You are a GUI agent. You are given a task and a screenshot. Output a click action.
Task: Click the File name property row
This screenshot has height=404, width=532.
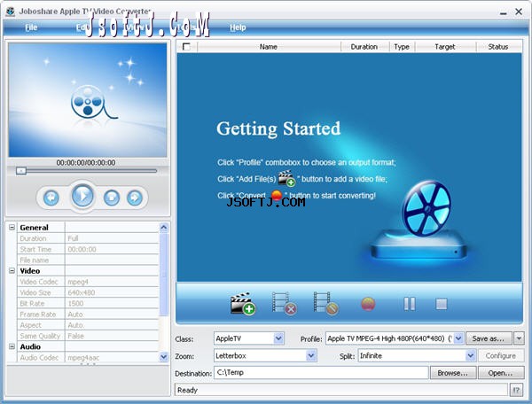[88, 260]
